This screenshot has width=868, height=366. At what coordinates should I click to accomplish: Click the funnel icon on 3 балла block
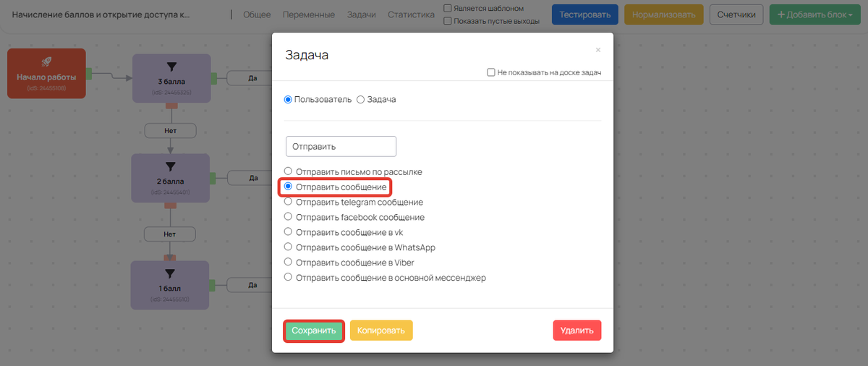[171, 67]
